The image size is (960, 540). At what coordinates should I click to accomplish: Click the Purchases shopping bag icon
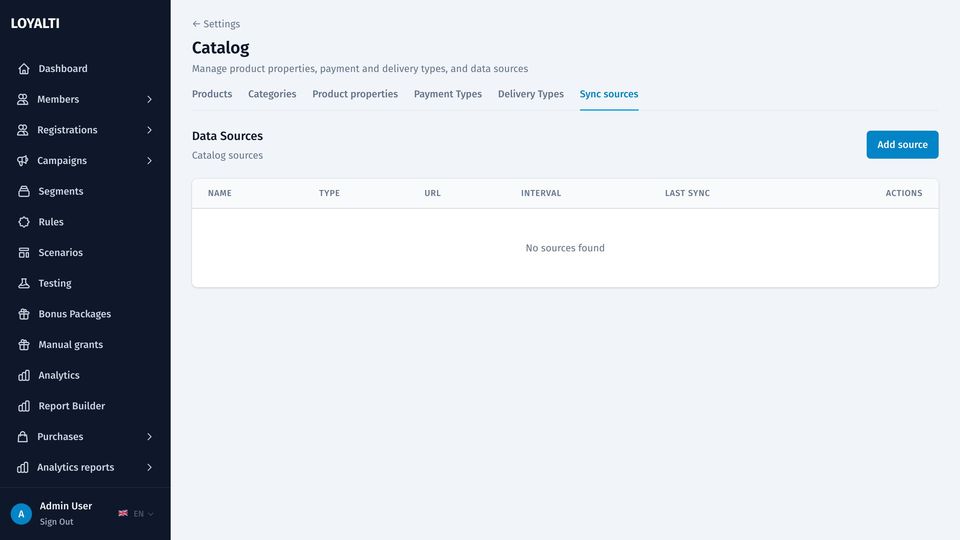click(x=23, y=437)
